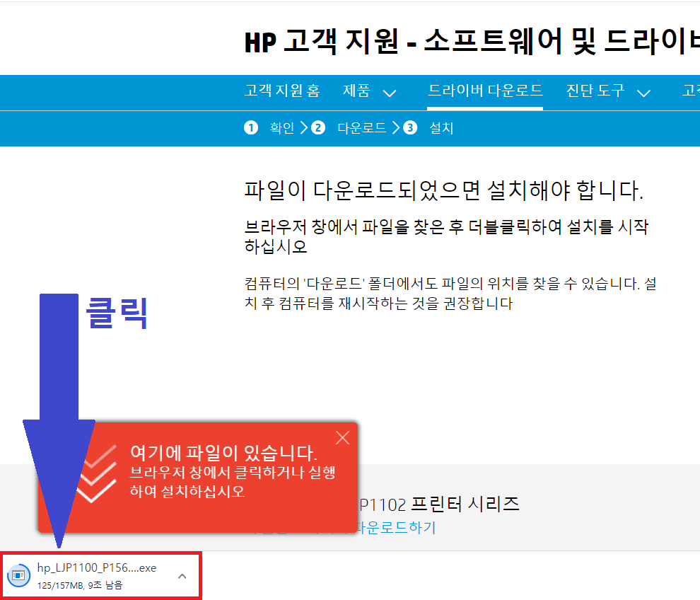700x600 pixels.
Task: Select the 드라이버 다운로드 tab
Action: [485, 91]
